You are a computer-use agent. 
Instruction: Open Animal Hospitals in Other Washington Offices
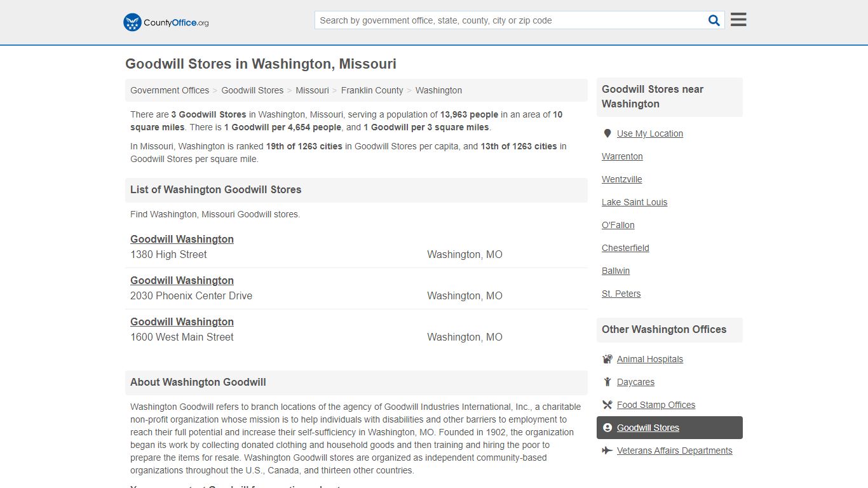[x=650, y=359]
